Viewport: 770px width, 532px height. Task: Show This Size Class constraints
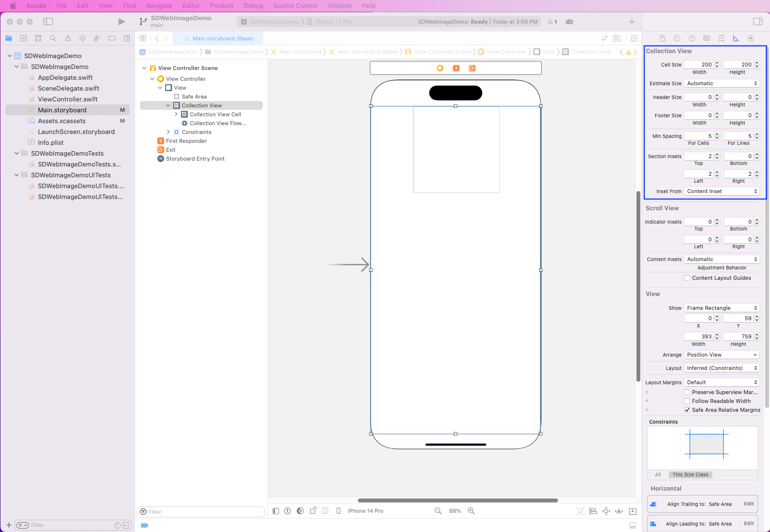690,475
